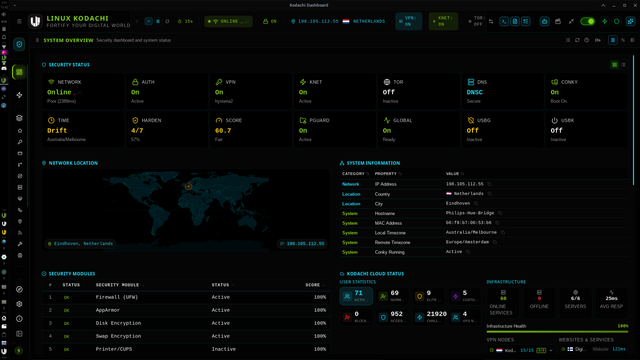Image resolution: width=640 pixels, height=360 pixels.
Task: Toggle the VPN: ON button
Action: (408, 21)
